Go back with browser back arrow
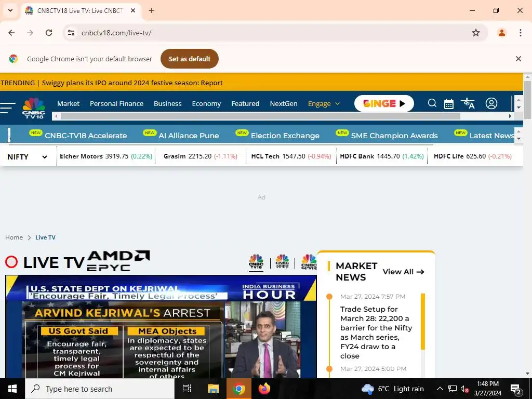The height and width of the screenshot is (399, 532). tap(11, 33)
